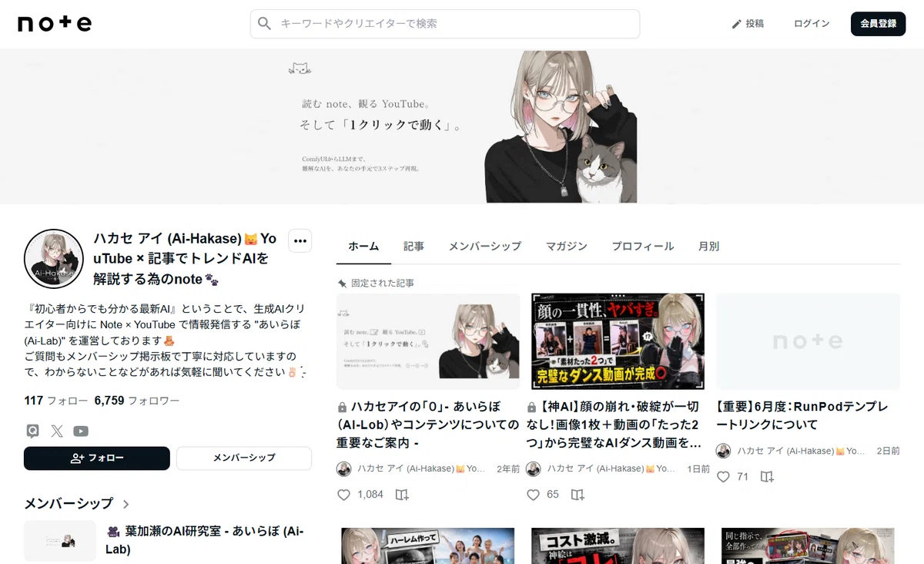This screenshot has height=564, width=924.
Task: Open the 葉加瀬のAI研究室 - あいらぼ membership link
Action: [204, 540]
